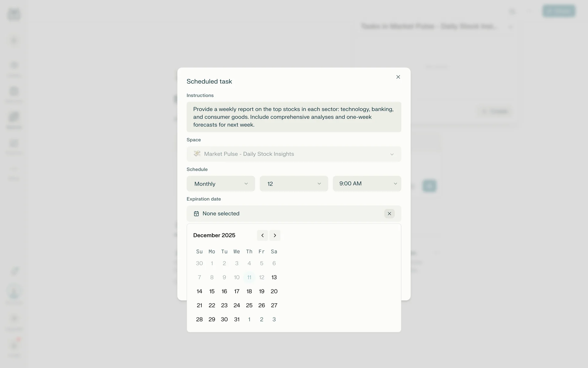Choose December 18 in the calendar
588x368 pixels.
pyautogui.click(x=249, y=291)
